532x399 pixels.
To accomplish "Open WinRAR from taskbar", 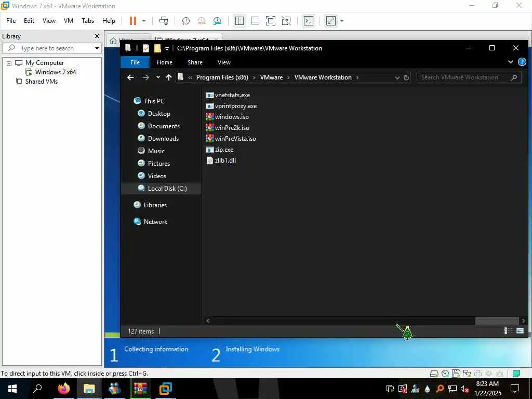I will (140, 389).
